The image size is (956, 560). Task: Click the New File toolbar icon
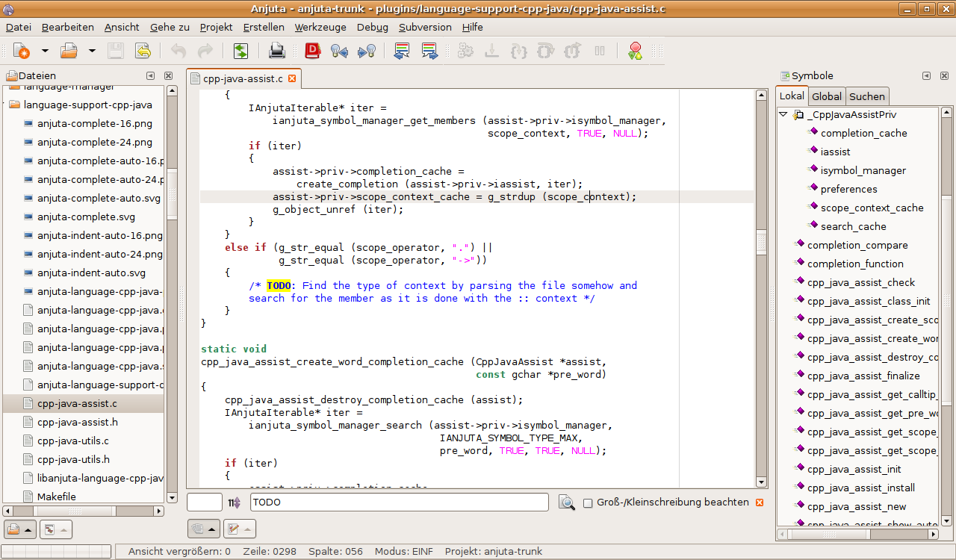(x=22, y=51)
